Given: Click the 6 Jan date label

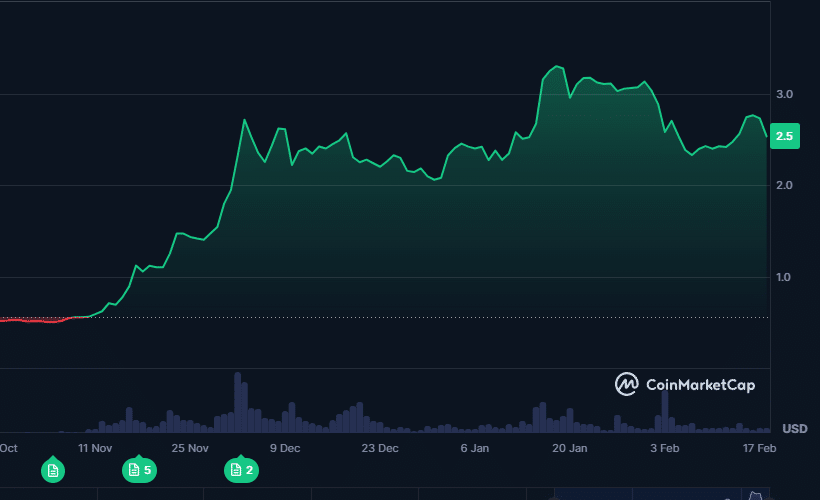Looking at the screenshot, I should coord(475,448).
